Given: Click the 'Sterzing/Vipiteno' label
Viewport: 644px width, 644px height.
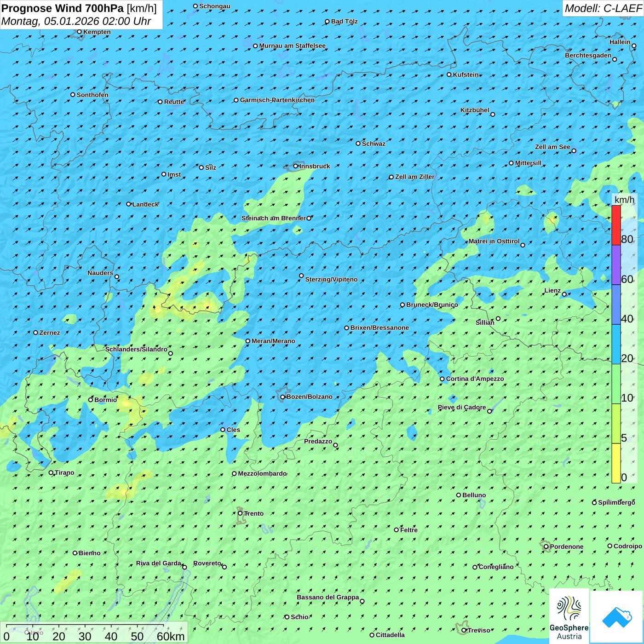Looking at the screenshot, I should (x=331, y=279).
